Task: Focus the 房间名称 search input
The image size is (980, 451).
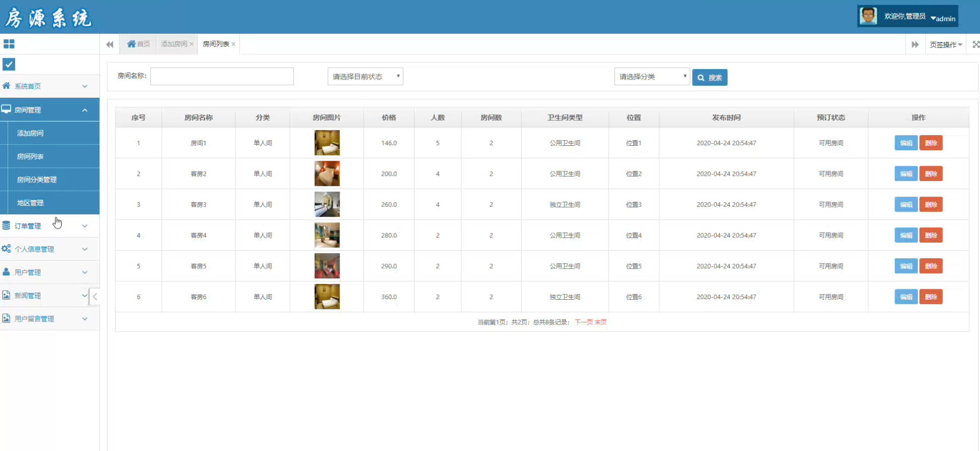Action: click(222, 76)
